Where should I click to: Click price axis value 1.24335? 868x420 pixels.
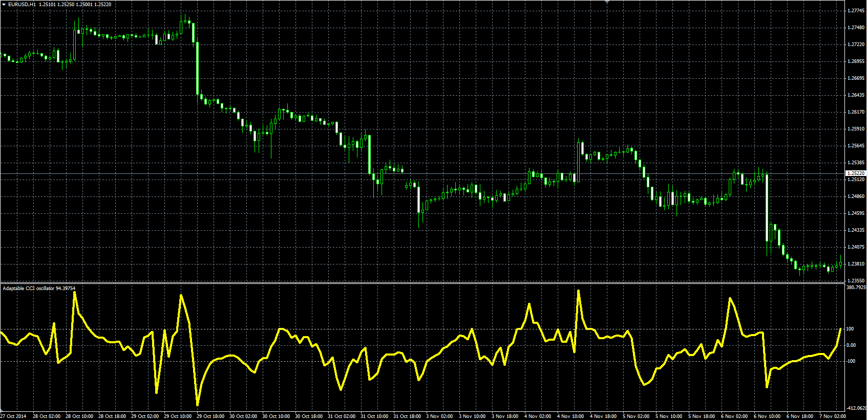[x=856, y=230]
